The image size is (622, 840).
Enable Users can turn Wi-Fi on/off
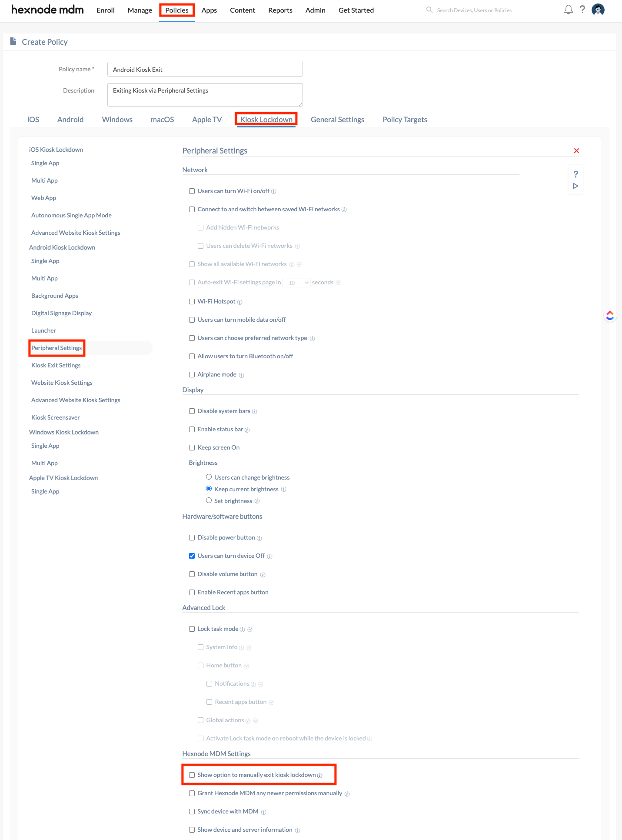[192, 191]
